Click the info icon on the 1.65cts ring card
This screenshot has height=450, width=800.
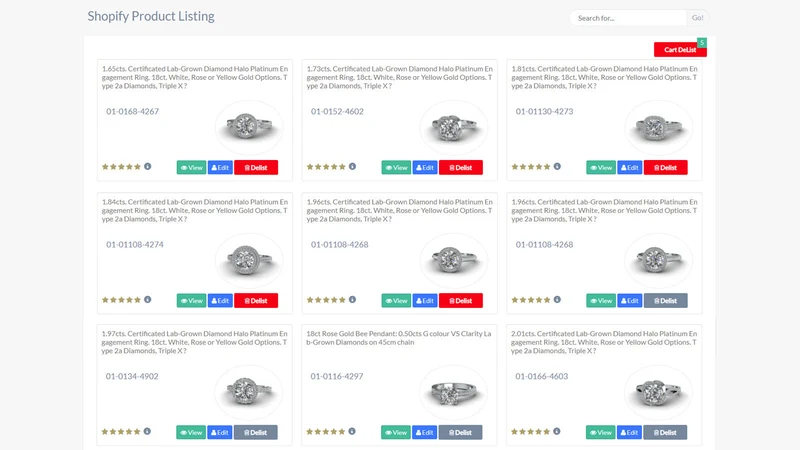tap(147, 166)
